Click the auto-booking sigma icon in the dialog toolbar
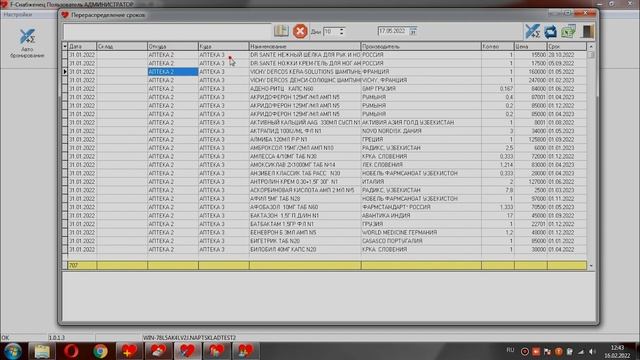Screen dimensions: 640x360 point(532,31)
